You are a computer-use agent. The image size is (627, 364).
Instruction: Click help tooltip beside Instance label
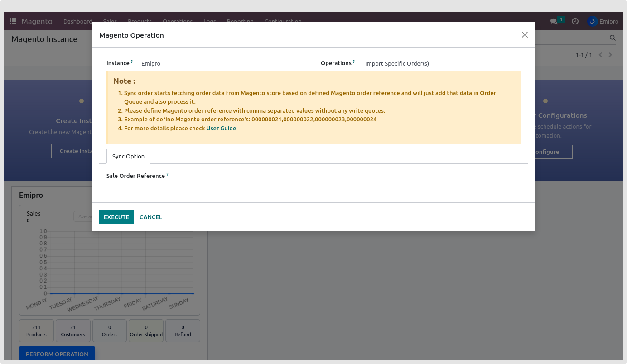[x=132, y=62]
